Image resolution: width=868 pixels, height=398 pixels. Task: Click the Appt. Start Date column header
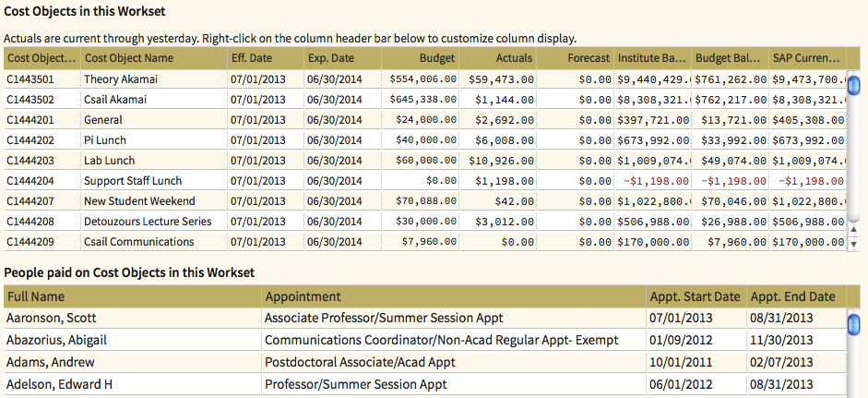point(696,296)
